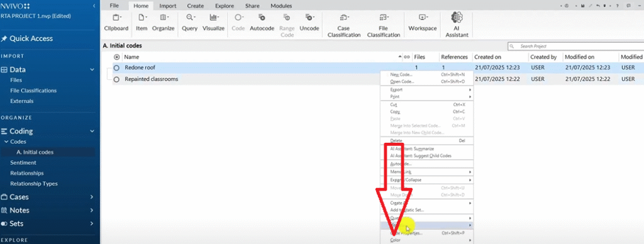Viewport: 644px width, 244px height.
Task: Click the feedback comment icon in title bar
Action: point(629,6)
